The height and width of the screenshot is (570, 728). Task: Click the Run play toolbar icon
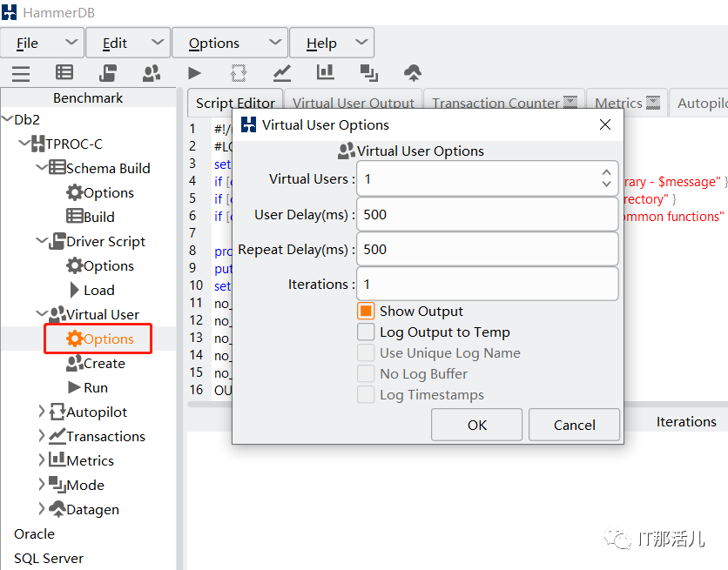click(194, 73)
